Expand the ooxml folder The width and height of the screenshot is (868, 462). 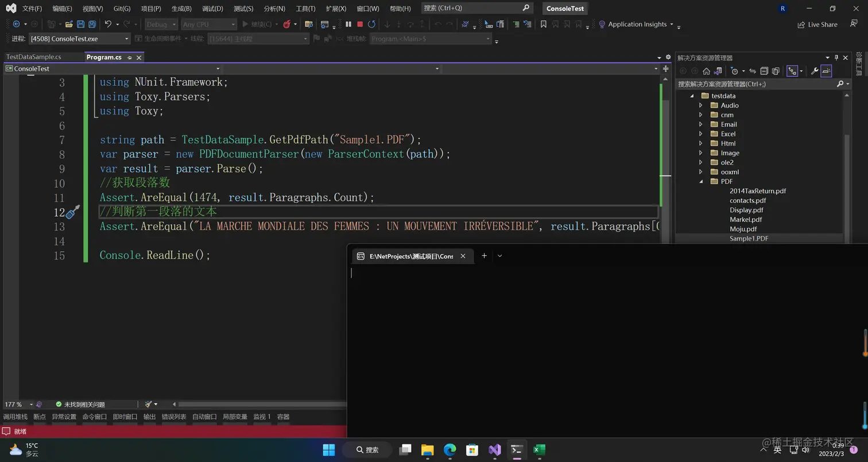(700, 172)
